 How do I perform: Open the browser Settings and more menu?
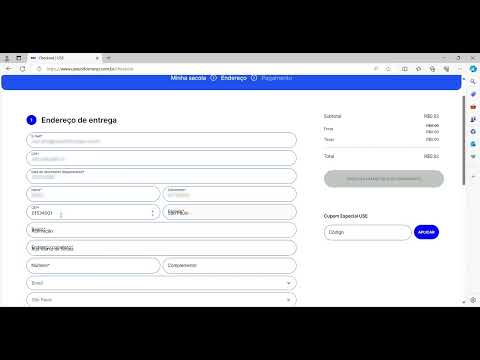point(460,69)
